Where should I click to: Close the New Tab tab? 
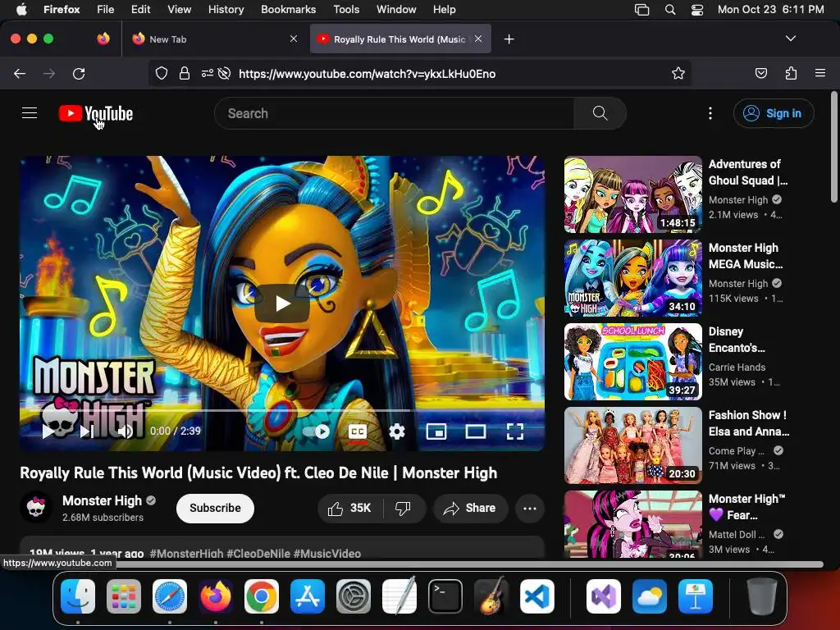point(294,39)
